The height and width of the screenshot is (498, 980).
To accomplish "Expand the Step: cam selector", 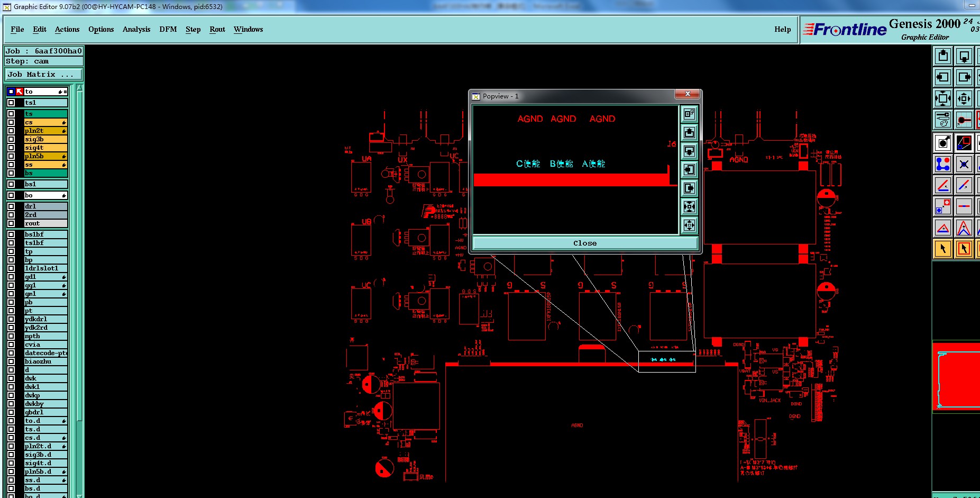I will pyautogui.click(x=43, y=61).
